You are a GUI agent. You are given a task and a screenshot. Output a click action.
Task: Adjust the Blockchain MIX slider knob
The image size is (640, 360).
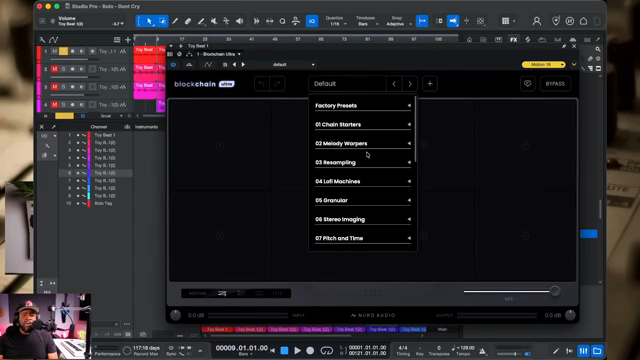coord(555,291)
